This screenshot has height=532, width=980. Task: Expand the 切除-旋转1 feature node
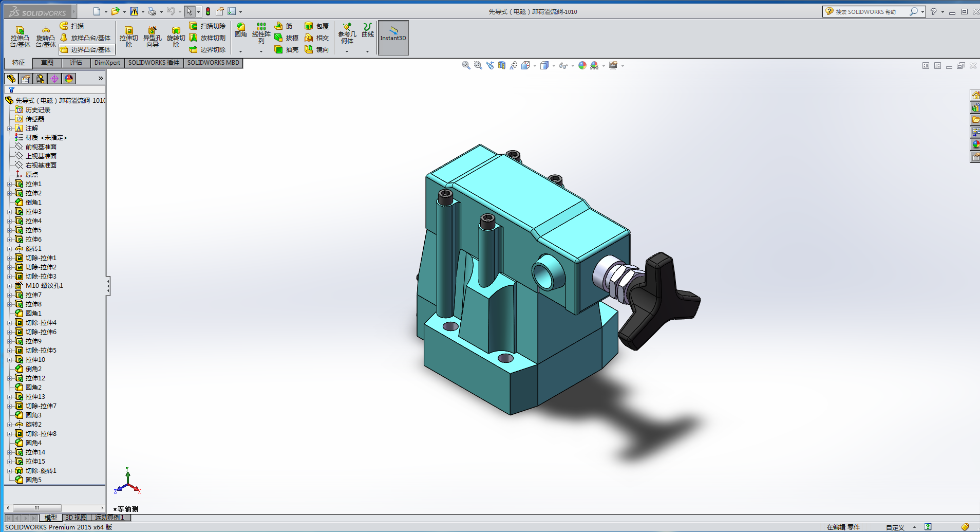9,471
